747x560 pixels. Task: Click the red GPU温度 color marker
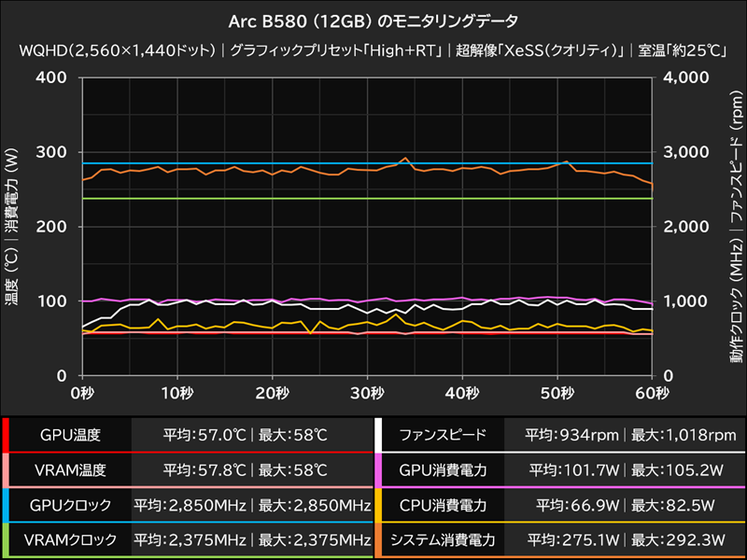(6, 435)
